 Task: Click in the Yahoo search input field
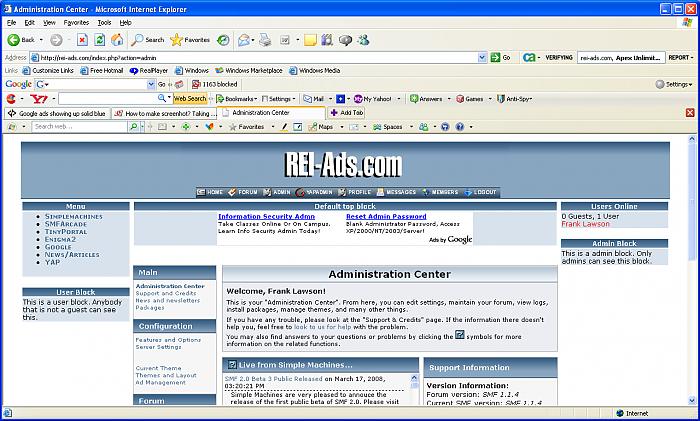110,99
